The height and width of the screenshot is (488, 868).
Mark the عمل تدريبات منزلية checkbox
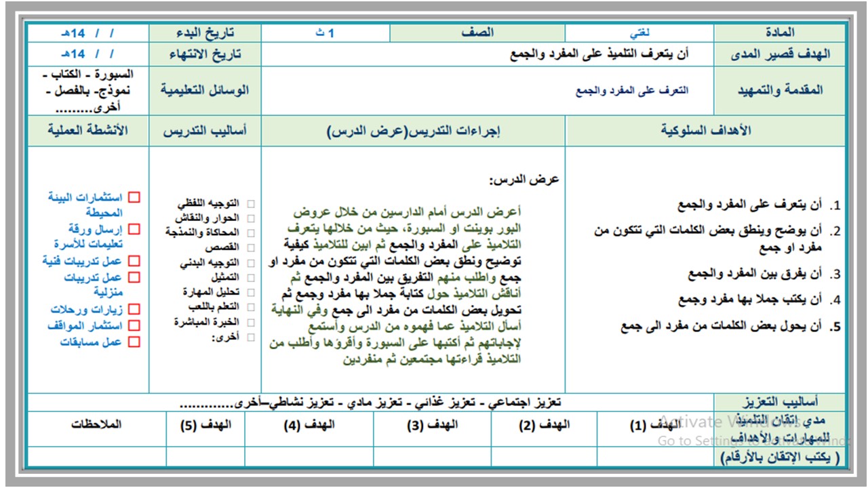pyautogui.click(x=134, y=277)
